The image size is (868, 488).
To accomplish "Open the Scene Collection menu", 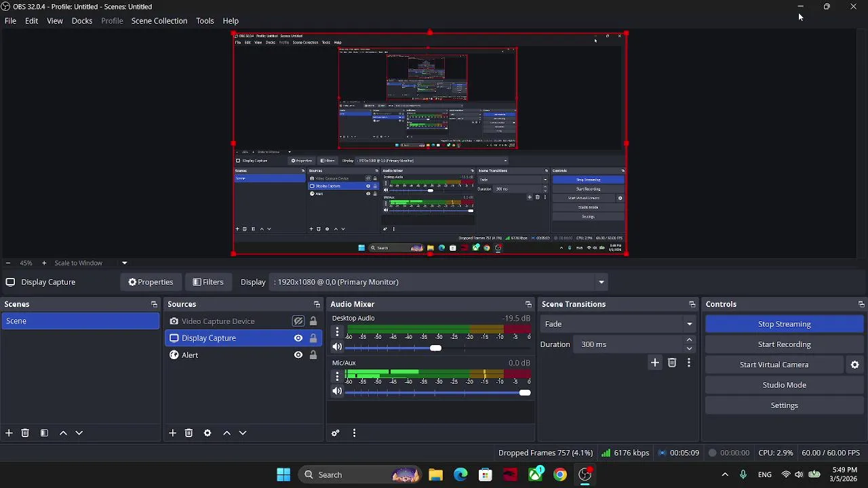I will pos(159,21).
